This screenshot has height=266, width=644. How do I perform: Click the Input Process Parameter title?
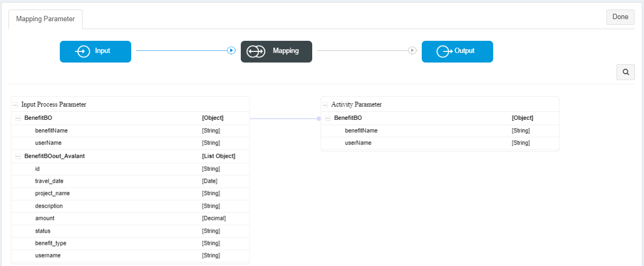coord(53,105)
